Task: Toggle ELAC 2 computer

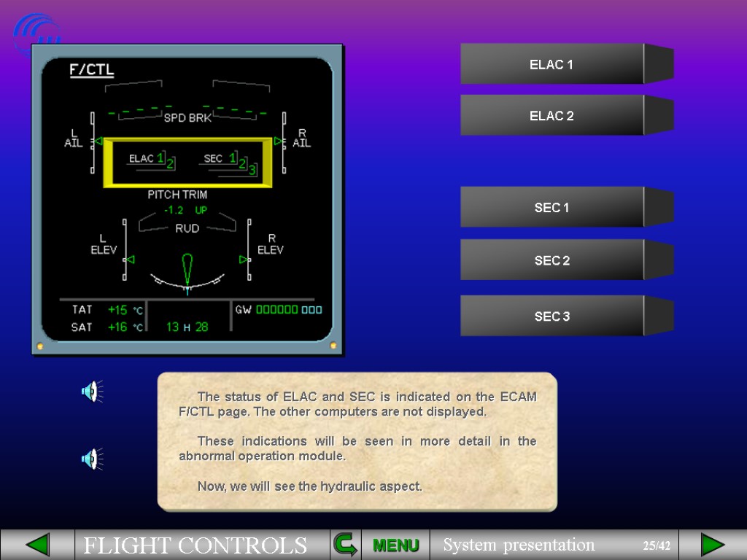Action: pyautogui.click(x=551, y=115)
